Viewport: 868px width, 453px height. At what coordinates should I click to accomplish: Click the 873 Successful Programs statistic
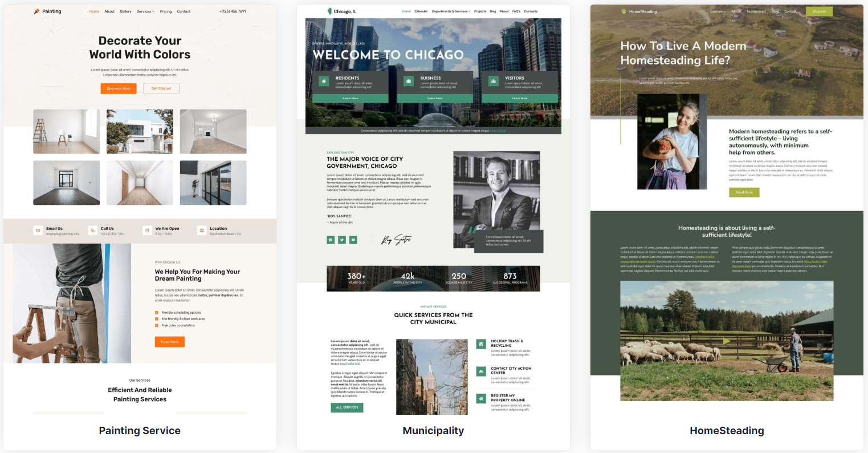point(510,278)
